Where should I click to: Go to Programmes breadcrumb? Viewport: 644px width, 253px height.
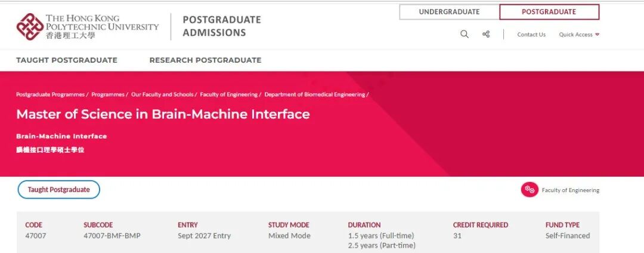pos(108,94)
